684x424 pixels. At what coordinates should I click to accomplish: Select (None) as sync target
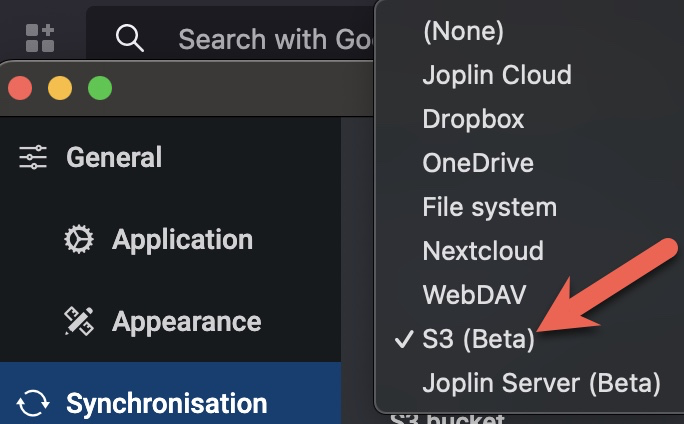(x=463, y=31)
